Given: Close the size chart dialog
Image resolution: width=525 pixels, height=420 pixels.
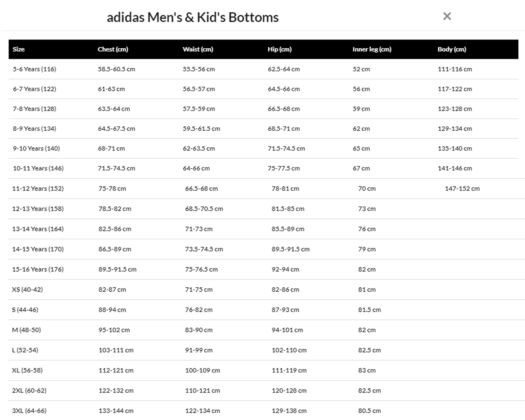Looking at the screenshot, I should pyautogui.click(x=447, y=16).
